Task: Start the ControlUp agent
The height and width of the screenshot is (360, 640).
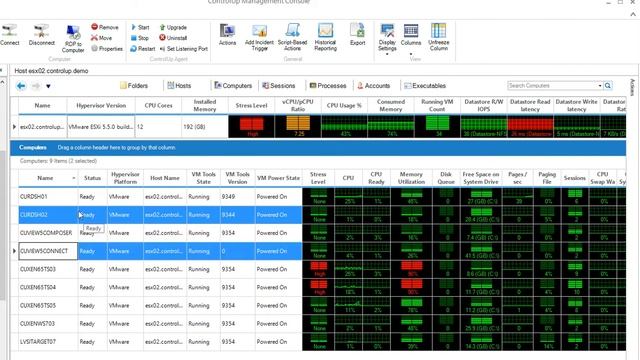Action: pyautogui.click(x=140, y=27)
